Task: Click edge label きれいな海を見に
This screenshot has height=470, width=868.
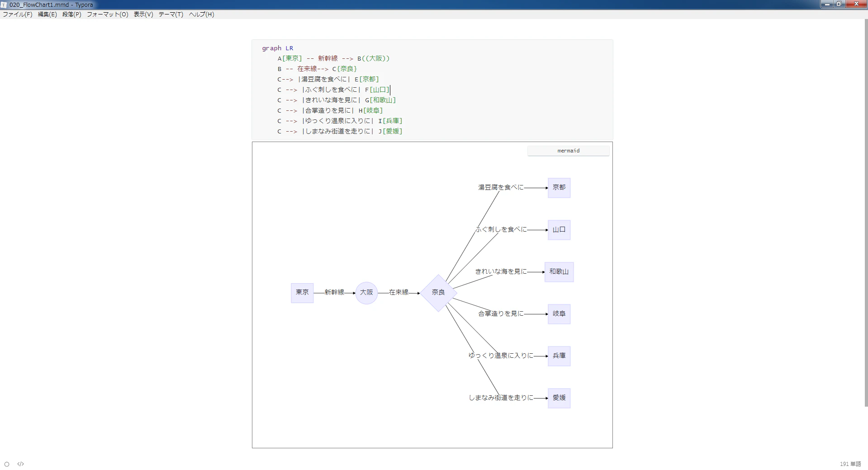Action: click(501, 272)
